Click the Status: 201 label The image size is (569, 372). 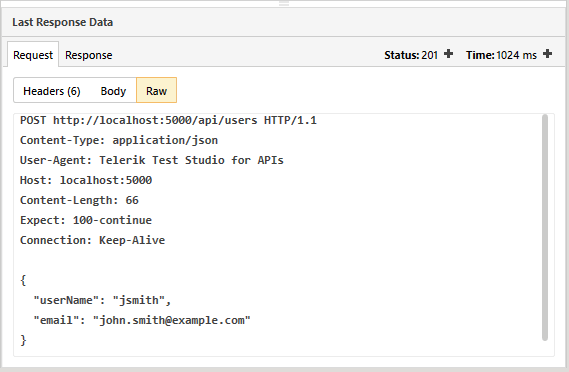[x=411, y=55]
